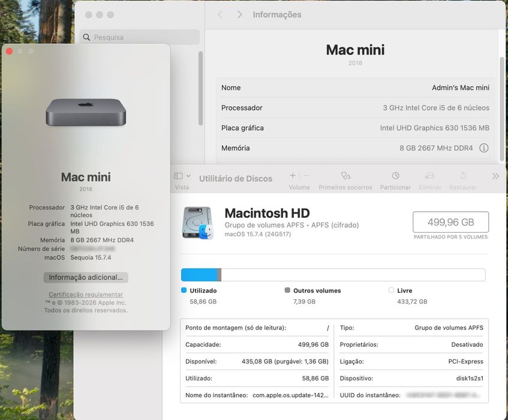Click the Proprietários Desativado value
This screenshot has height=420, width=508.
tap(467, 344)
